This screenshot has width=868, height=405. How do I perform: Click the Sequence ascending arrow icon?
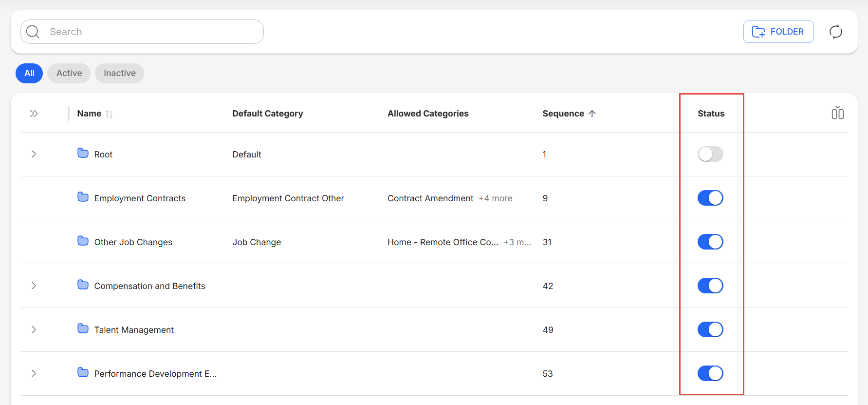(592, 114)
